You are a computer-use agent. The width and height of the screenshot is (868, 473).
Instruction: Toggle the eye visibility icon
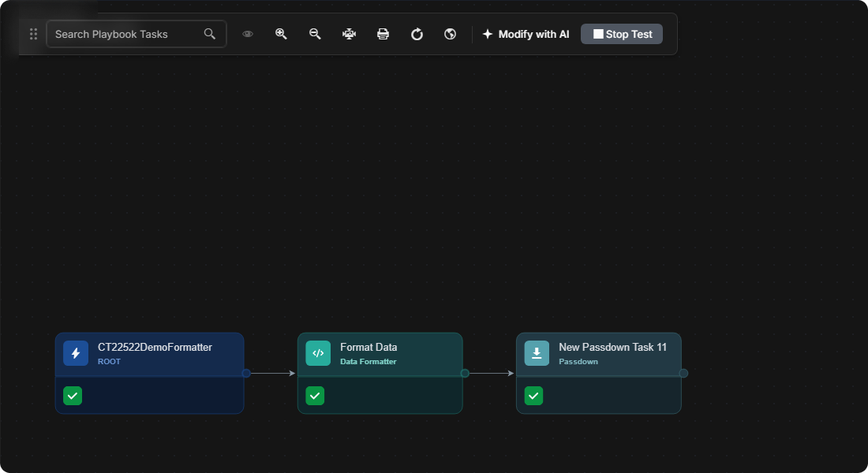[x=248, y=34]
